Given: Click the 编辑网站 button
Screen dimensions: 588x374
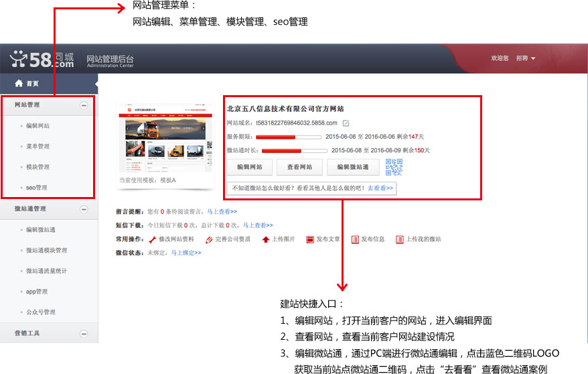Looking at the screenshot, I should click(249, 167).
